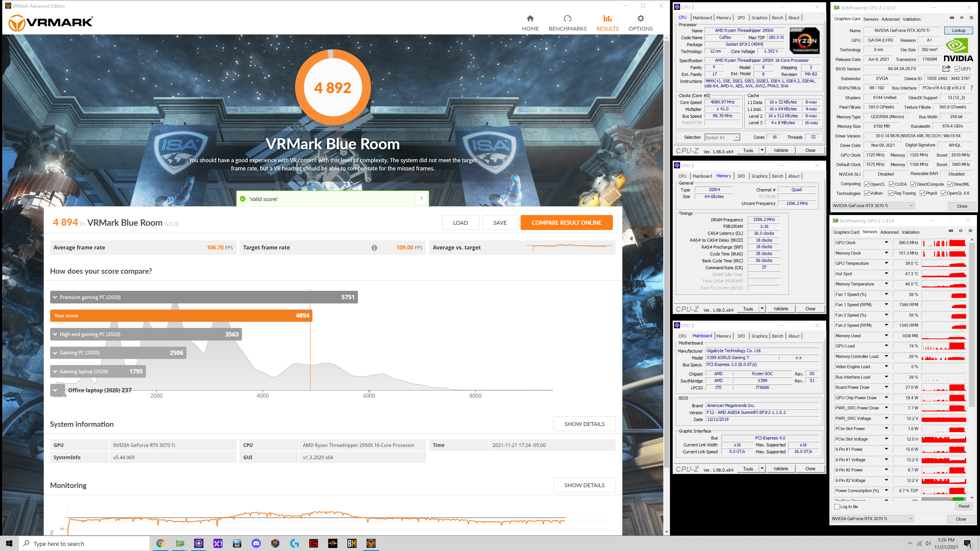This screenshot has height=551, width=980.
Task: Open Mainboard tab in CPU-Z CPU window
Action: 702,18
